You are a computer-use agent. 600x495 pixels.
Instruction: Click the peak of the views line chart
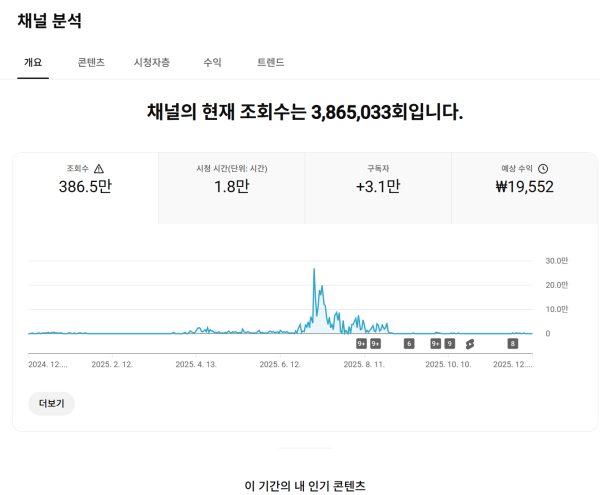[314, 270]
